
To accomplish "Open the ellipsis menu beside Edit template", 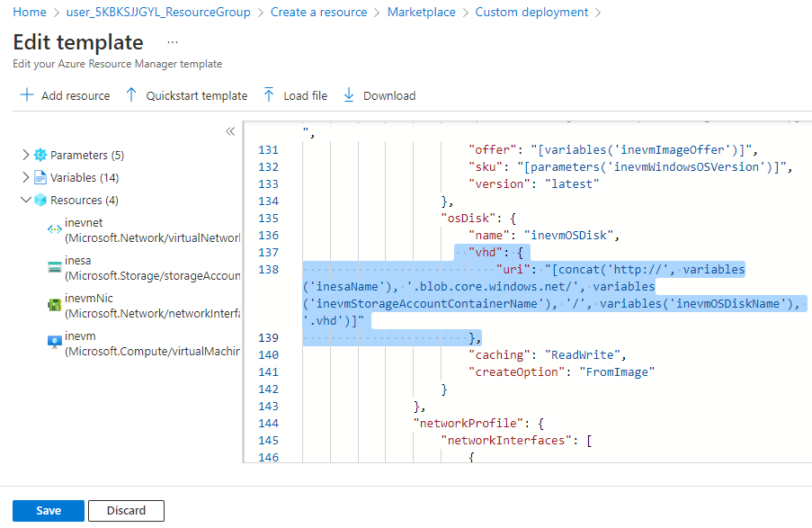I will pyautogui.click(x=173, y=42).
